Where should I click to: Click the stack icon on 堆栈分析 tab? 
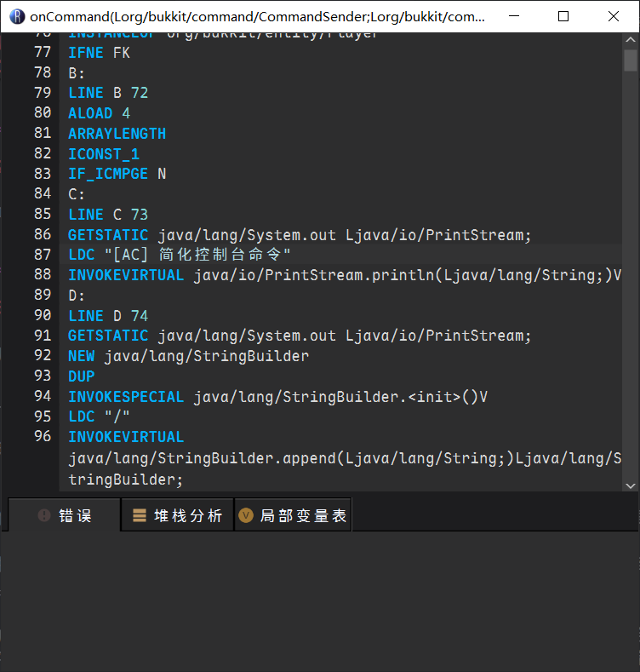click(x=140, y=515)
